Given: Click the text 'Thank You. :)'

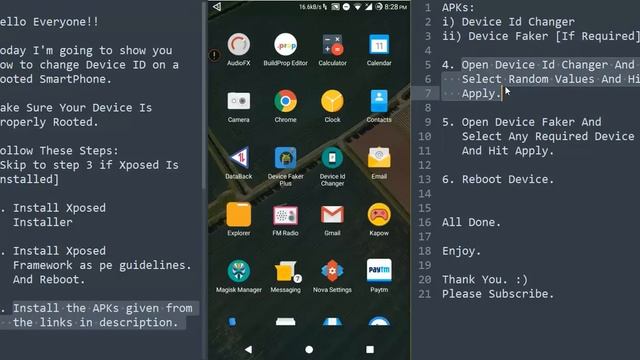Looking at the screenshot, I should [x=485, y=280].
